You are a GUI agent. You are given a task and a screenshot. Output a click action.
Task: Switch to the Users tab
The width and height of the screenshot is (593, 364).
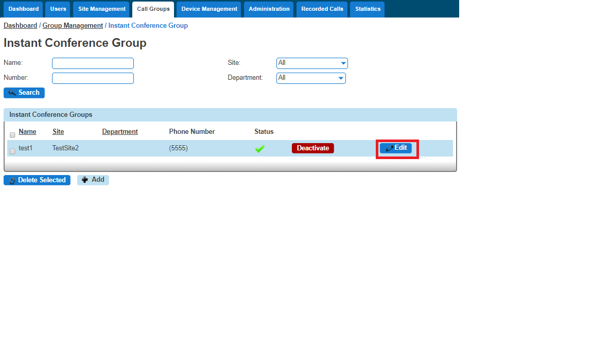pyautogui.click(x=58, y=9)
